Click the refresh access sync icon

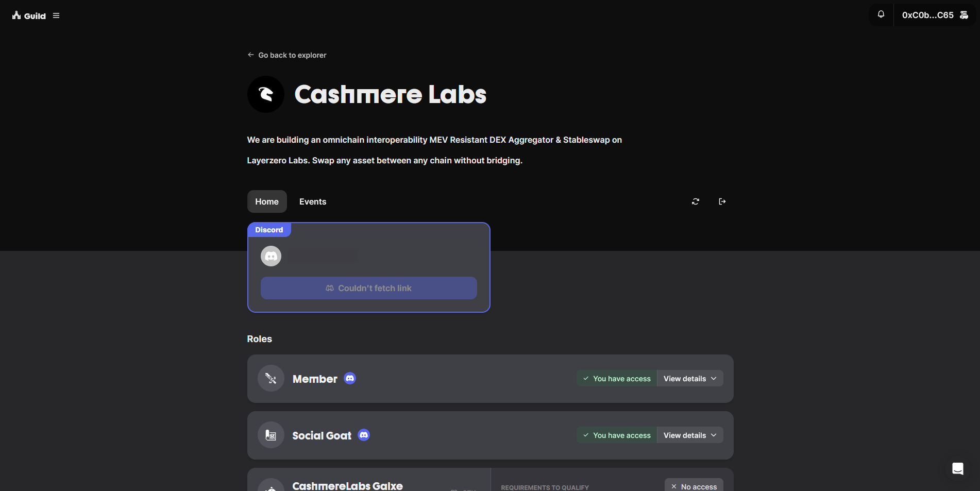pyautogui.click(x=696, y=201)
